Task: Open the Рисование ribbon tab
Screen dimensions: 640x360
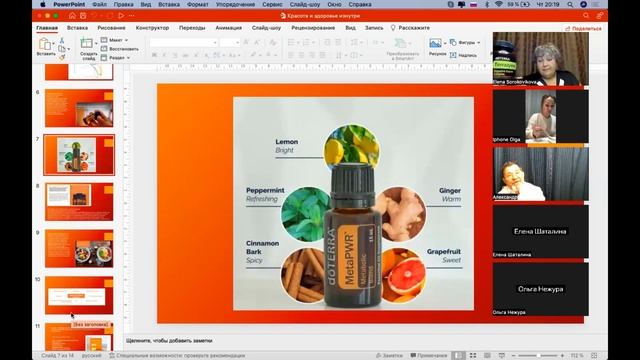Action: pyautogui.click(x=111, y=28)
